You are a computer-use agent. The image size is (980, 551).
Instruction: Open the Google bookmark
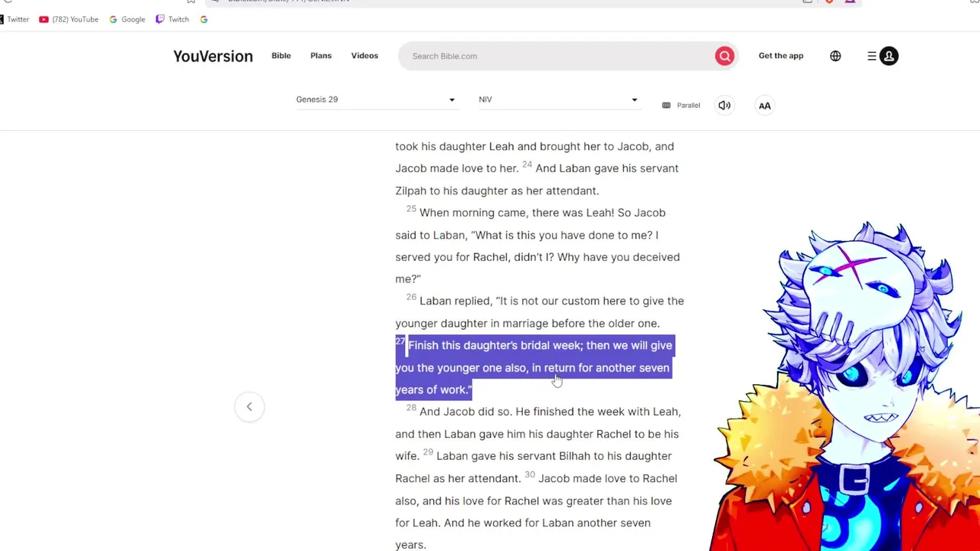127,19
